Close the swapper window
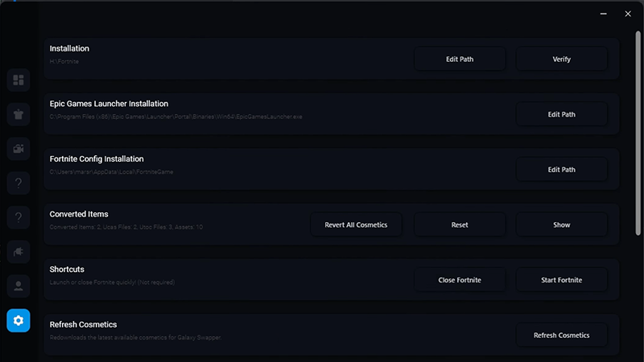This screenshot has height=362, width=644. pos(628,14)
